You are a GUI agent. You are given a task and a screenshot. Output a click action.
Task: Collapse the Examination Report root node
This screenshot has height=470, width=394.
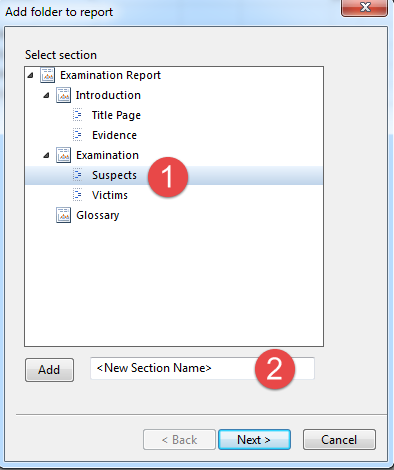[x=31, y=75]
